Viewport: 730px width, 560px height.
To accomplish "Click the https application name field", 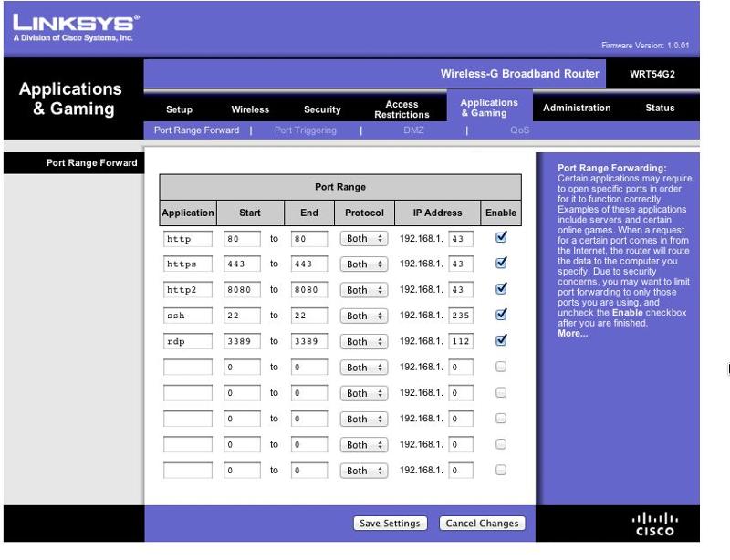I will pyautogui.click(x=188, y=264).
